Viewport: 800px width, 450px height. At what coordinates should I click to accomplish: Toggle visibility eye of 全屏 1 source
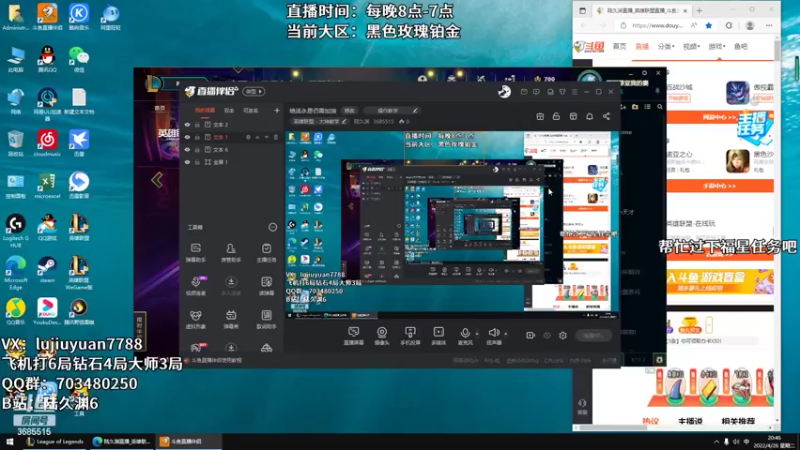[187, 162]
